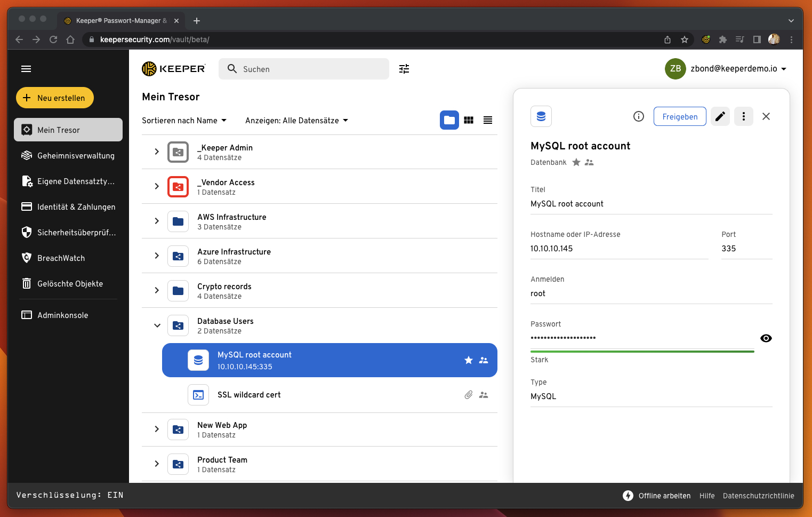Viewport: 812px width, 517px height.
Task: Switch to folder view
Action: [449, 120]
